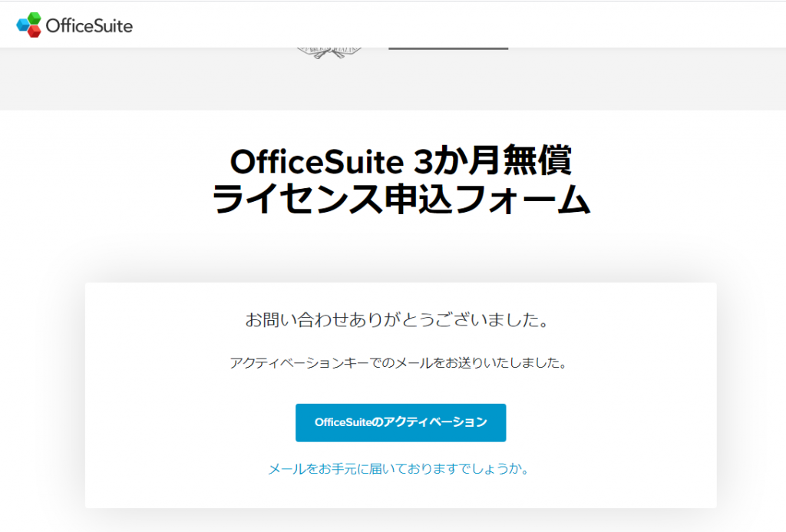Viewport: 786px width, 532px height.
Task: Select the text アクティベーションキーでのメールをお送りいたしました。
Action: pyautogui.click(x=398, y=362)
